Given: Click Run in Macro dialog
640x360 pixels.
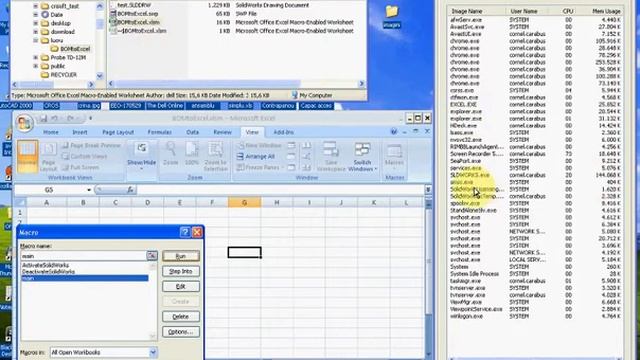Looking at the screenshot, I should tap(181, 256).
